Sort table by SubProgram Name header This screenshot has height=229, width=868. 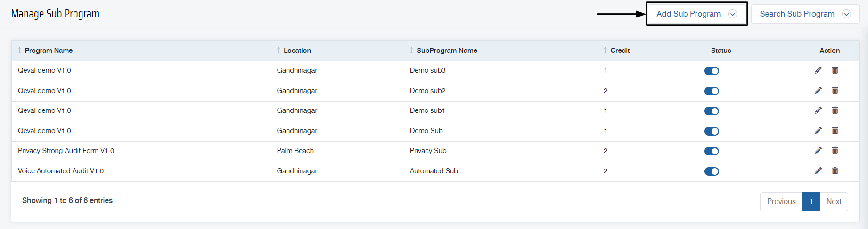click(447, 51)
